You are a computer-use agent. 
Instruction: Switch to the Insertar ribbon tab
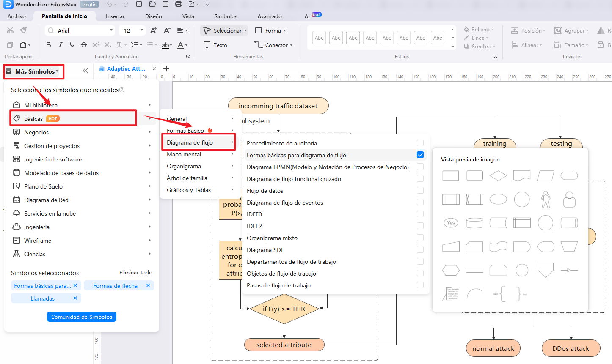click(115, 16)
